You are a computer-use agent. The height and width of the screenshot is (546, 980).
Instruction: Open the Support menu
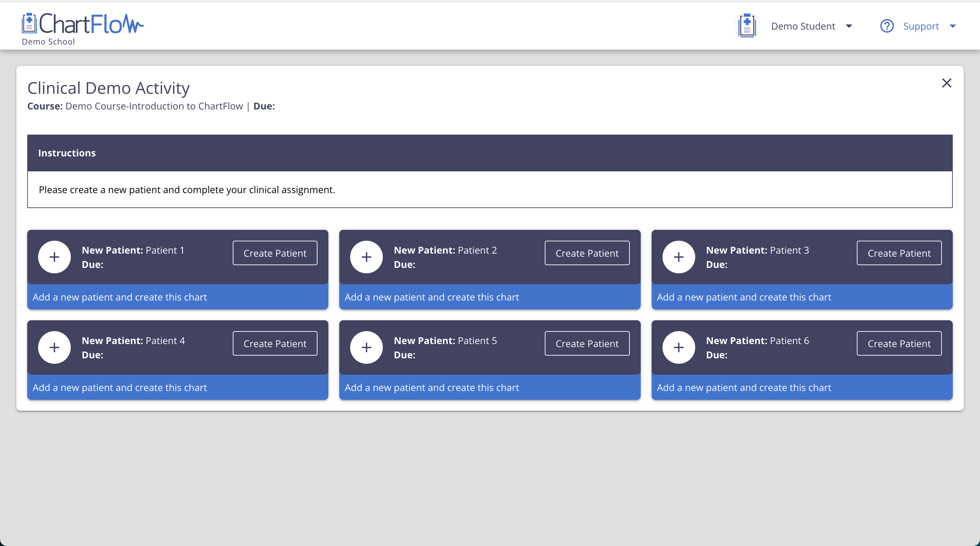click(921, 26)
